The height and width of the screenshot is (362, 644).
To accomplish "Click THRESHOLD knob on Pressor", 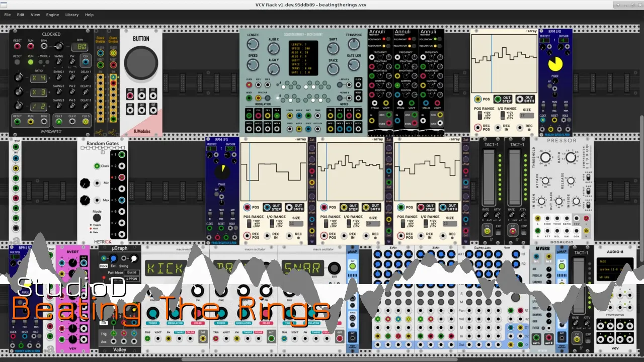I will click(x=545, y=158).
